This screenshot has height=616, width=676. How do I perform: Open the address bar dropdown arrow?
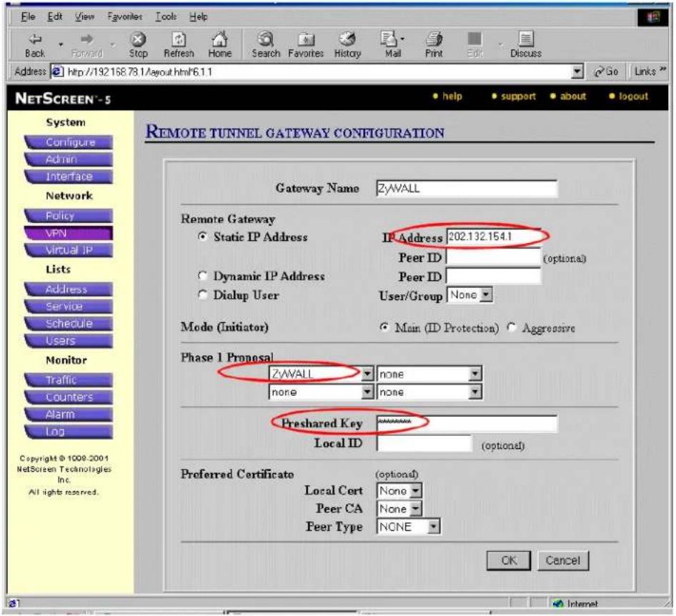click(577, 72)
